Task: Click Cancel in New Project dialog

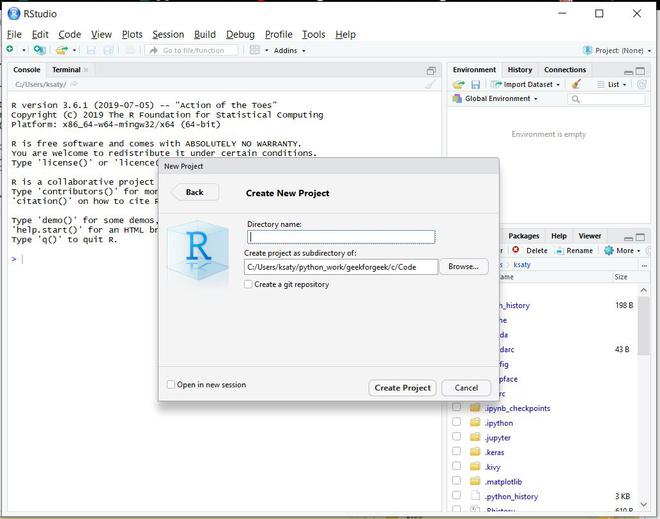Action: (466, 388)
